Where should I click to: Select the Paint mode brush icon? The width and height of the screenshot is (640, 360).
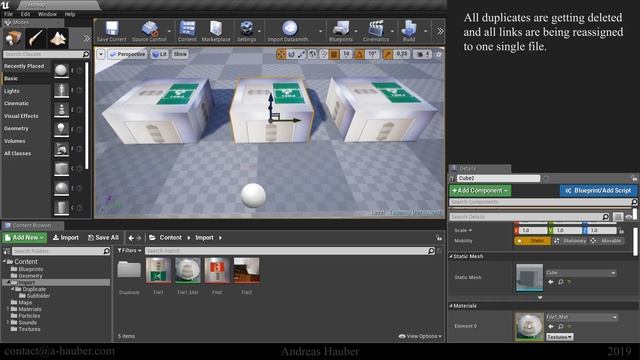[x=36, y=38]
